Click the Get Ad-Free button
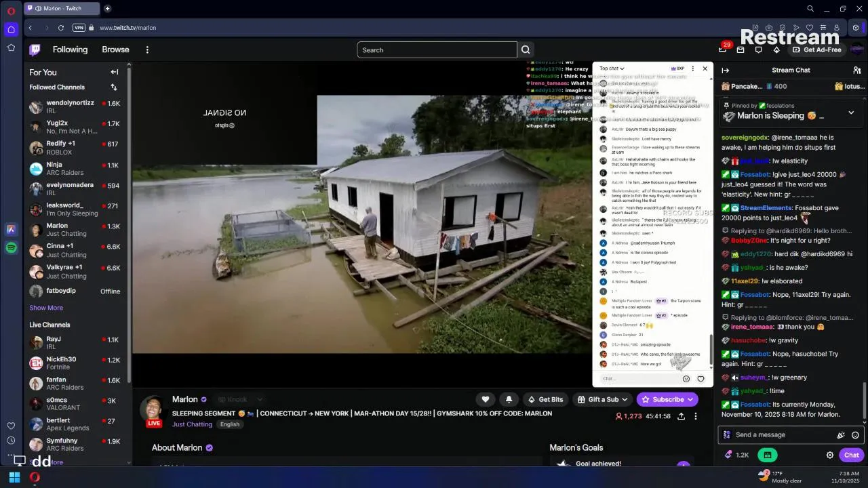868x488 pixels. pyautogui.click(x=816, y=49)
